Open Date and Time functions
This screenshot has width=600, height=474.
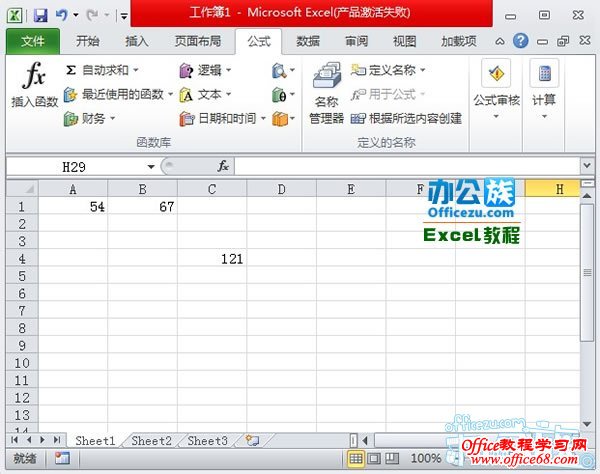[x=223, y=119]
